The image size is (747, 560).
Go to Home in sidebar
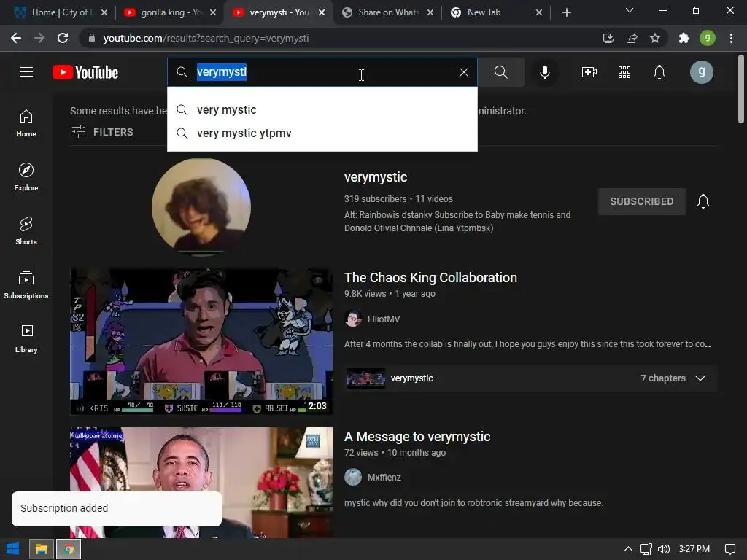(x=26, y=123)
